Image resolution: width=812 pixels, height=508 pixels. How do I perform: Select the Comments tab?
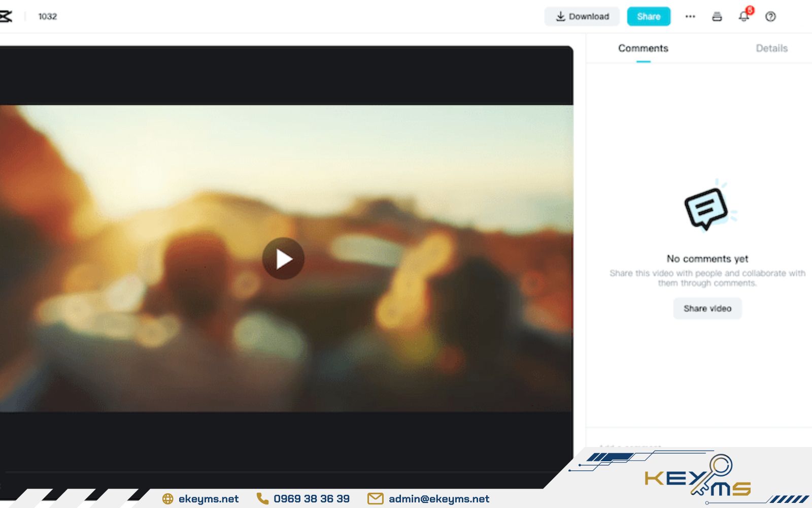[642, 48]
